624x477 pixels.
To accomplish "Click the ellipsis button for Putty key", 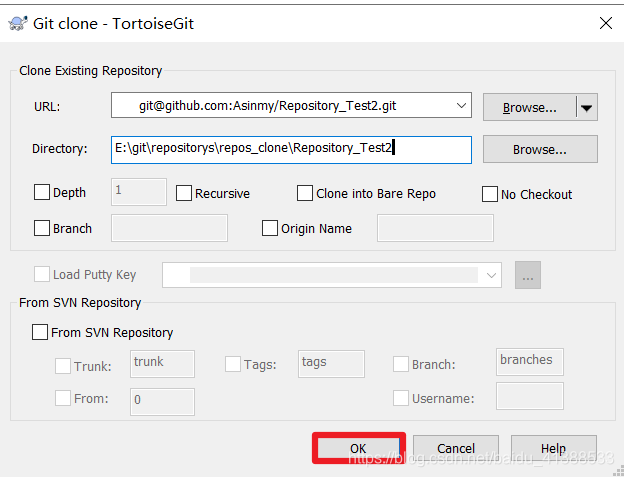I will point(528,275).
